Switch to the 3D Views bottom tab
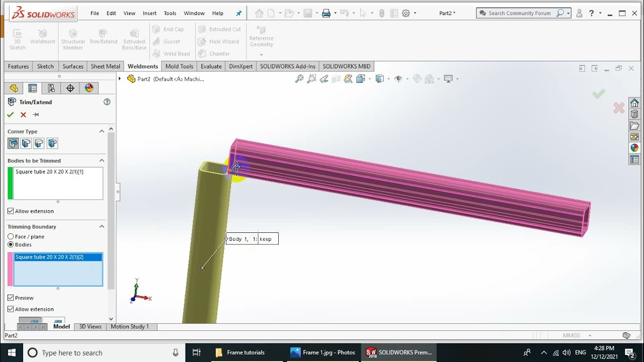The width and height of the screenshot is (644, 362). click(90, 327)
